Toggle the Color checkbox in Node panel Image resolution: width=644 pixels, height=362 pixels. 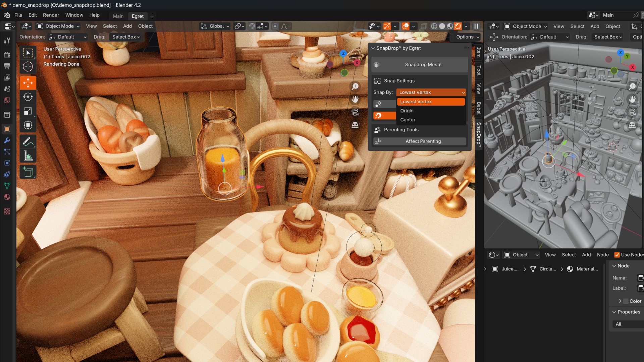(626, 301)
